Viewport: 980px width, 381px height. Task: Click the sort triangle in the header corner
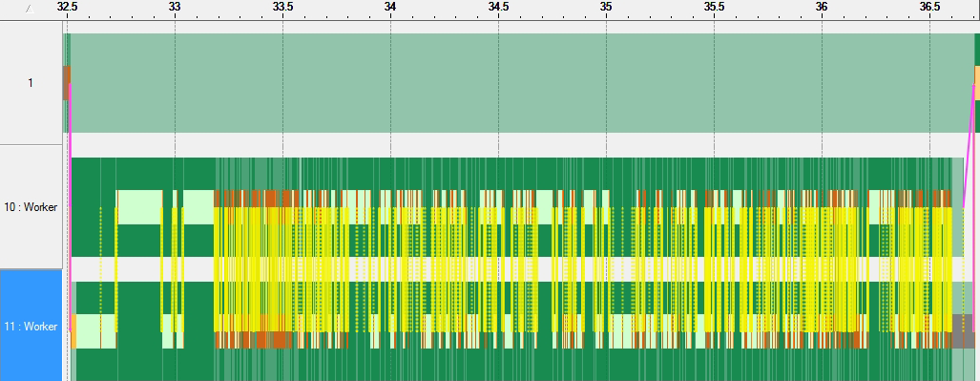pyautogui.click(x=30, y=9)
